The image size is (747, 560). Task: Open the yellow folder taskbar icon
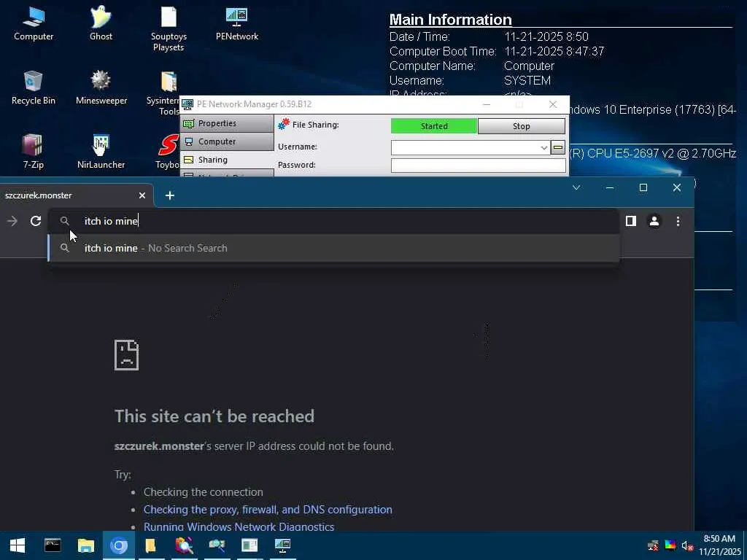coord(150,545)
